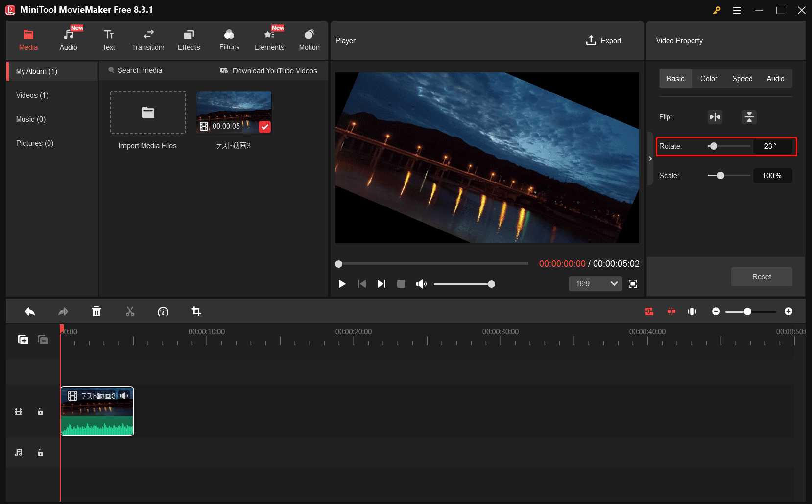Click the split scissors icon

point(130,312)
